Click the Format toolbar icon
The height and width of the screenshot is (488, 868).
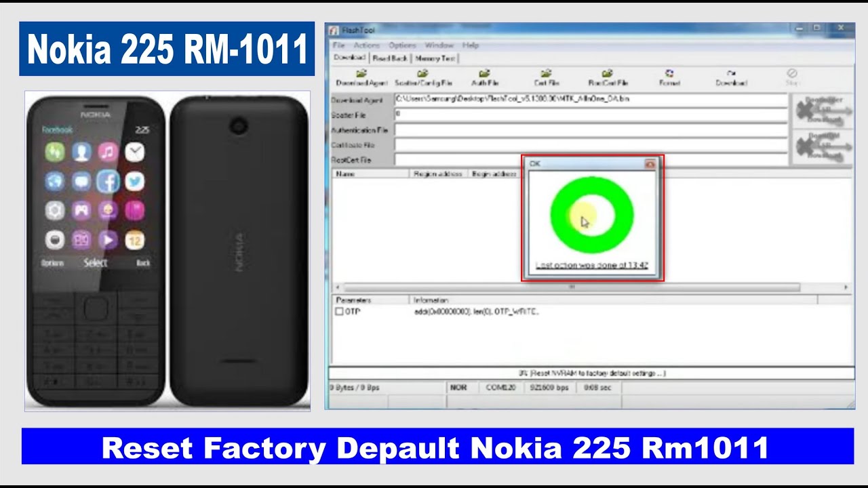[x=669, y=73]
